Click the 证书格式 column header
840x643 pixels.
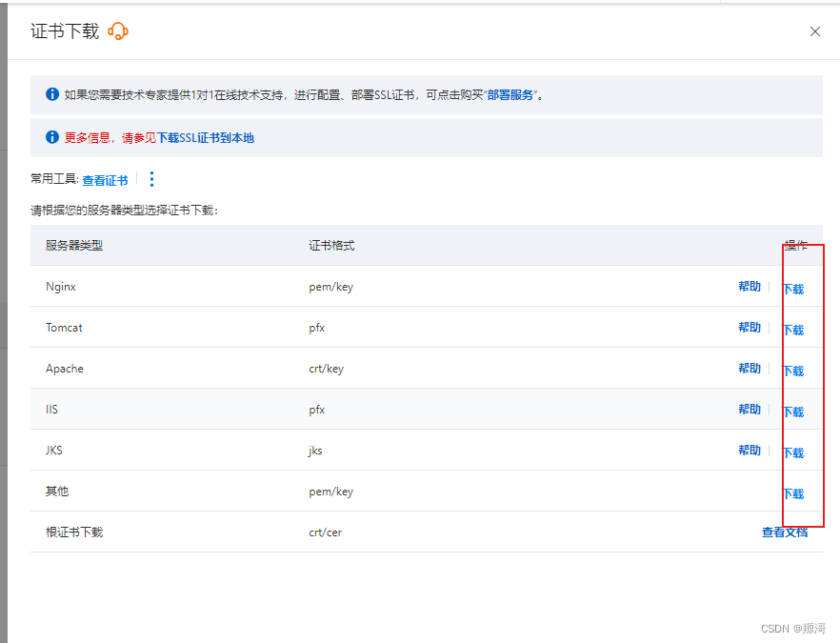click(x=331, y=246)
